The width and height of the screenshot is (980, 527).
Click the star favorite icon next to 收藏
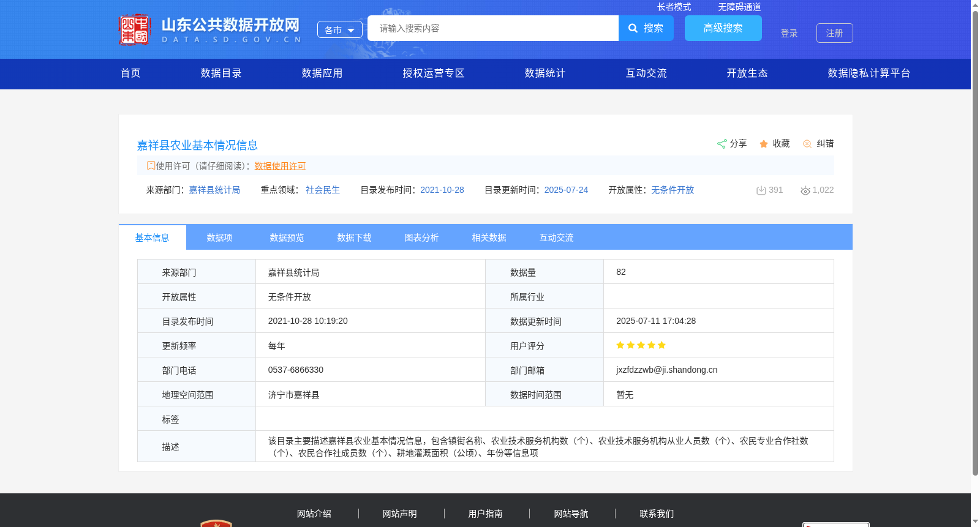coord(764,144)
